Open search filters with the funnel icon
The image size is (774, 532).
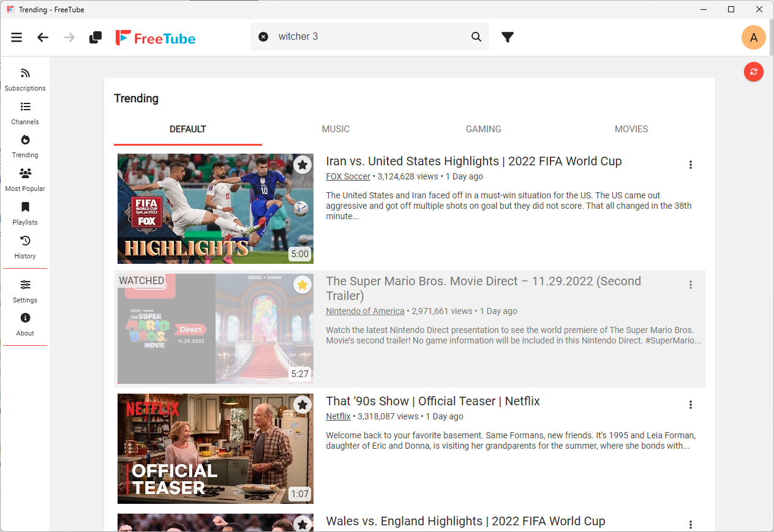coord(508,37)
